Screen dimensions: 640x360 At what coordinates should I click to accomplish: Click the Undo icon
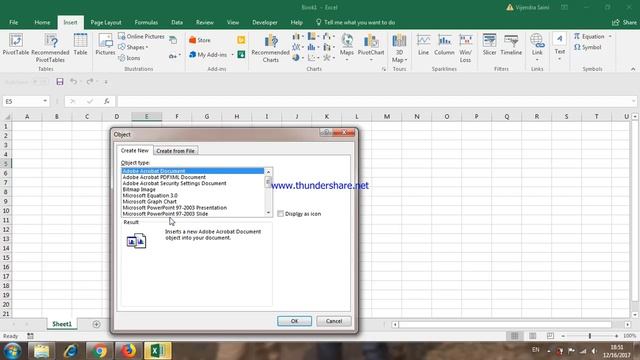point(73,82)
